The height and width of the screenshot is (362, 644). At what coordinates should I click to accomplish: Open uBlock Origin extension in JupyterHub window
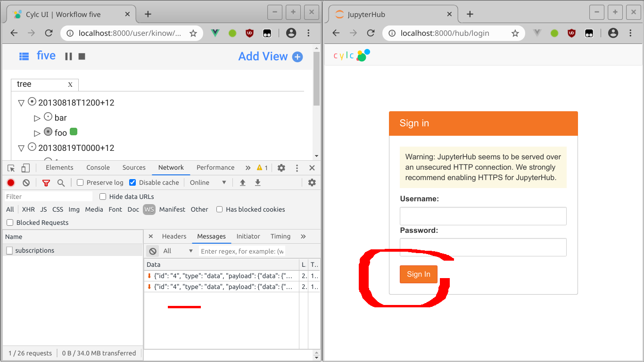pos(571,33)
